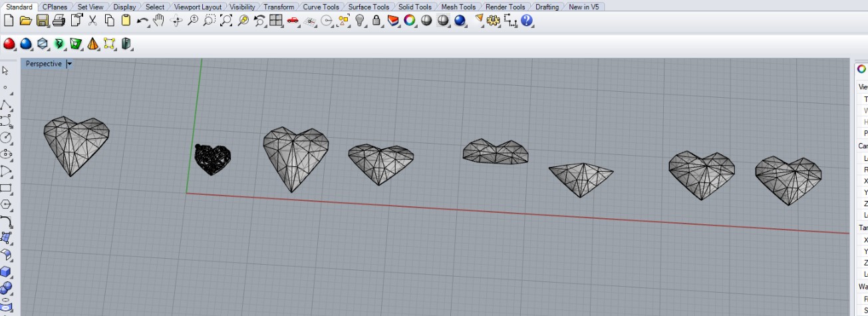Click the light bulb Hide Objects icon
The height and width of the screenshot is (316, 868).
pyautogui.click(x=360, y=21)
